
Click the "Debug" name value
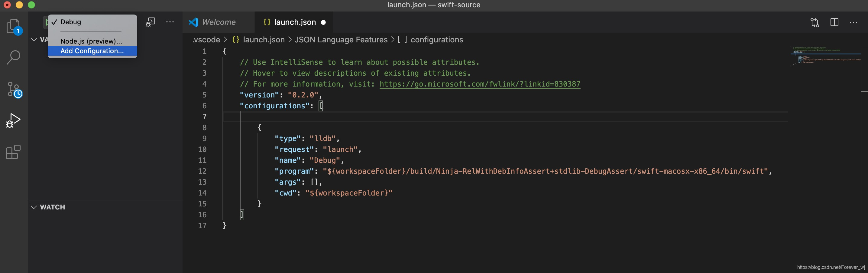(325, 160)
